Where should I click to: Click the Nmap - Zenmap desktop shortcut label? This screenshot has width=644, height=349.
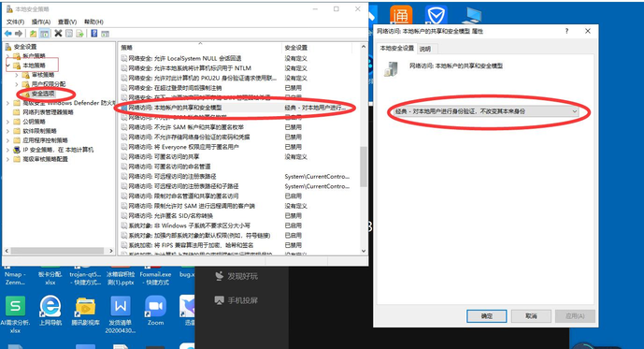[x=15, y=278]
